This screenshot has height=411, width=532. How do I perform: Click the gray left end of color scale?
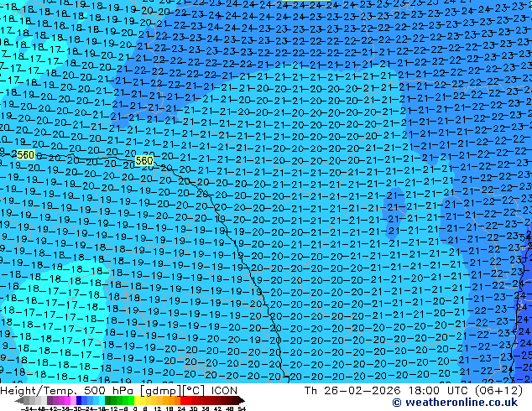pos(19,400)
